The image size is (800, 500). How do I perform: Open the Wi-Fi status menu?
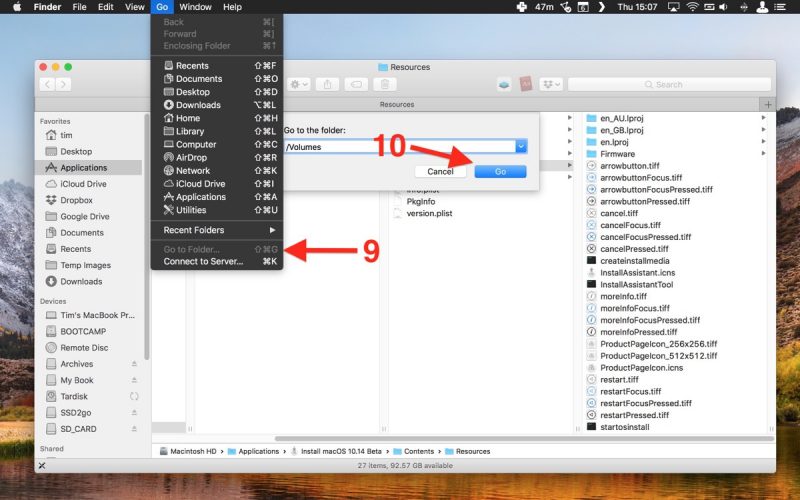click(x=692, y=7)
